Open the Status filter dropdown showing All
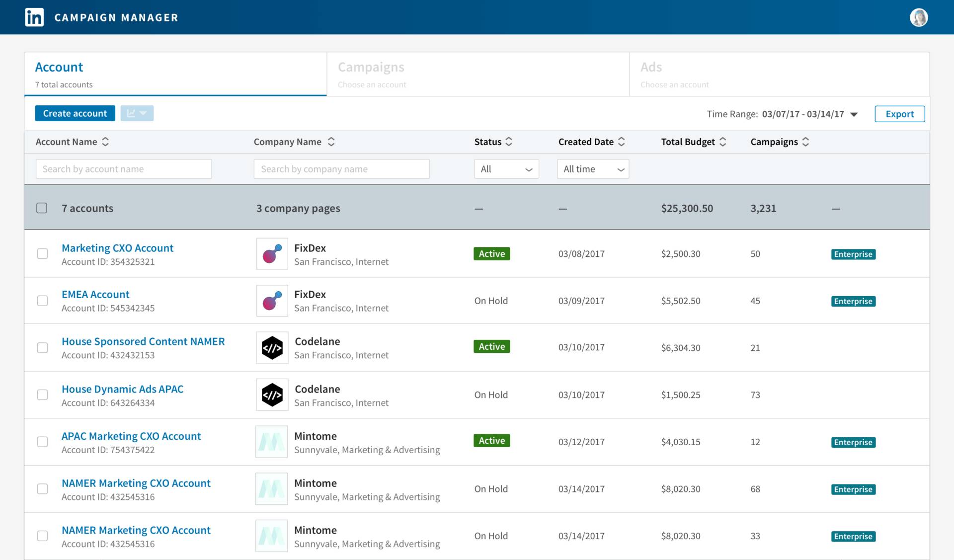Viewport: 954px width, 560px height. point(506,169)
